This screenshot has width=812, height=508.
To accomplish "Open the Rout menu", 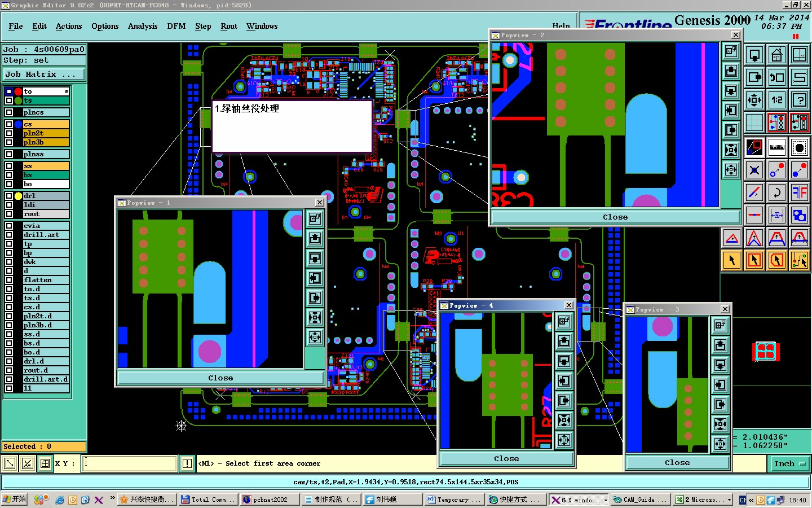I will [229, 26].
